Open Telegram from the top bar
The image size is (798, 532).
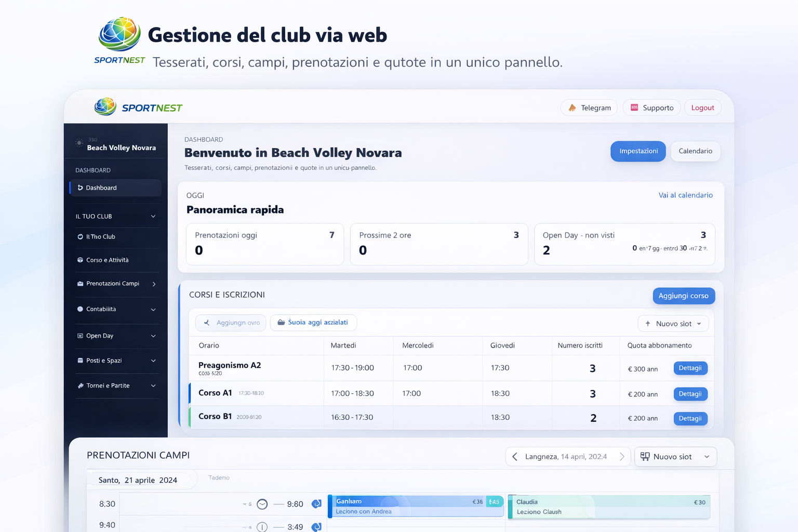coord(589,108)
